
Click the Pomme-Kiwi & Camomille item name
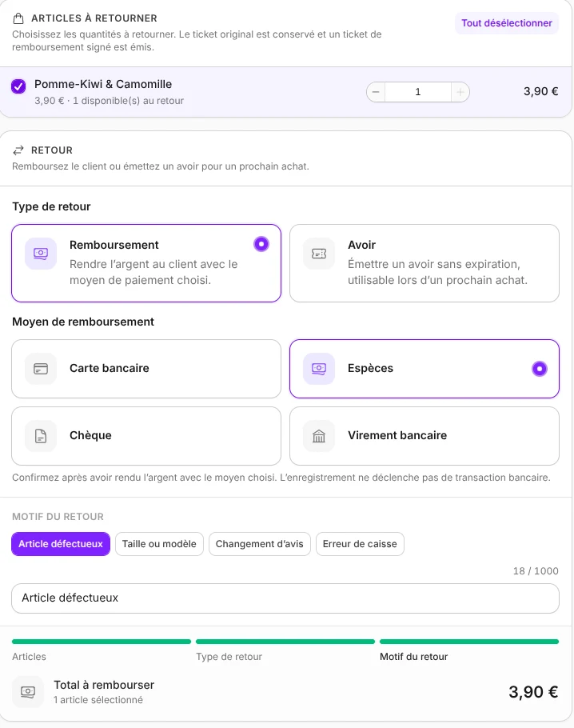103,84
